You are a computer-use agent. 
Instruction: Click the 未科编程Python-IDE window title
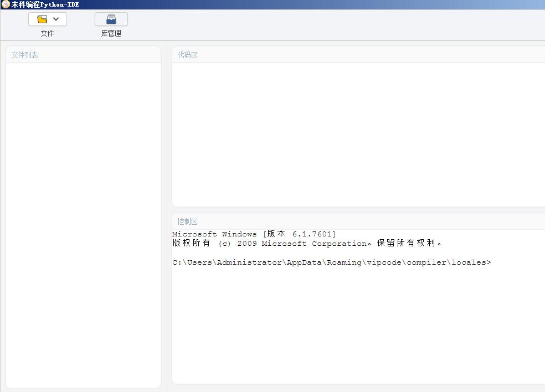pyautogui.click(x=45, y=4)
